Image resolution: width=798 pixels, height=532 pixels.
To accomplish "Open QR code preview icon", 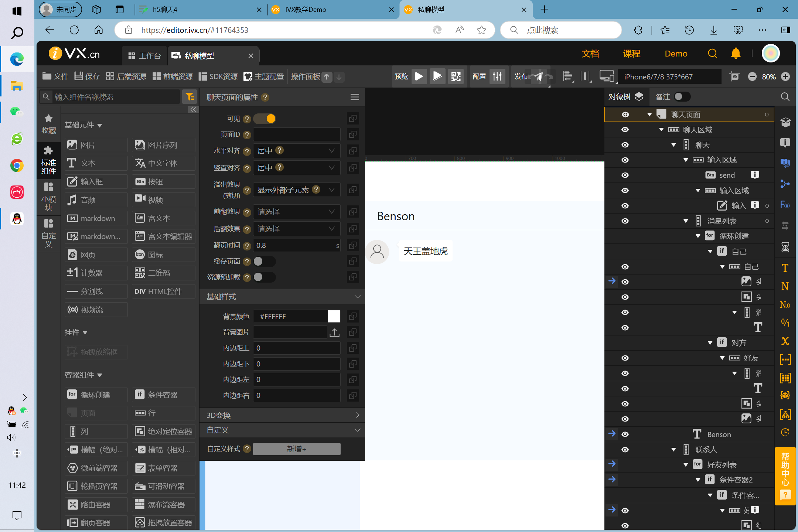I will pos(456,76).
